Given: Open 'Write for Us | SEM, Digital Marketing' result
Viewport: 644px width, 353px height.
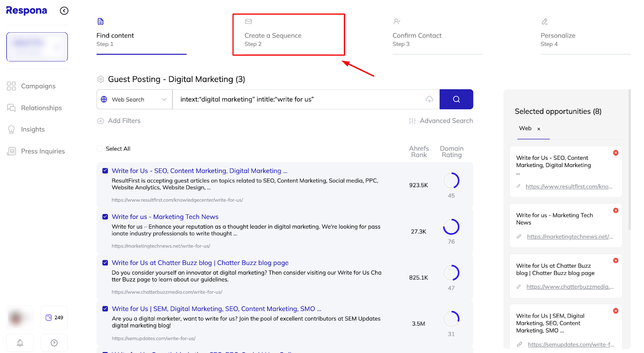Looking at the screenshot, I should click(217, 309).
